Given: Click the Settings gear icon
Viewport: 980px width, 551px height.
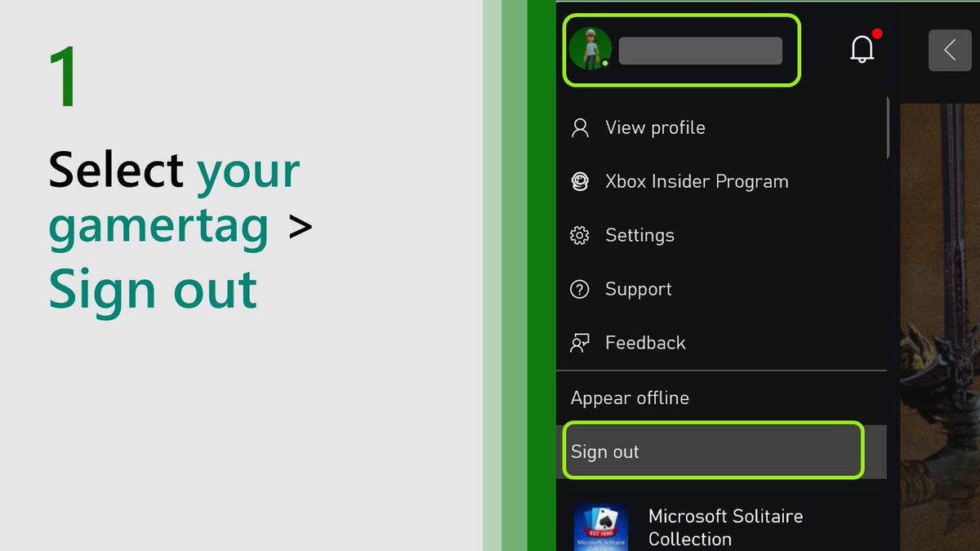Looking at the screenshot, I should click(x=580, y=235).
